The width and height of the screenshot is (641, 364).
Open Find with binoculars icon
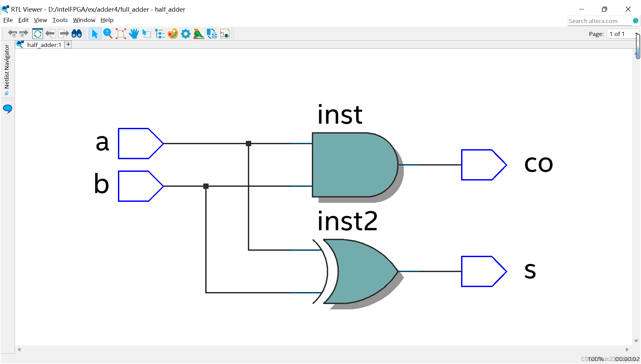pyautogui.click(x=77, y=34)
